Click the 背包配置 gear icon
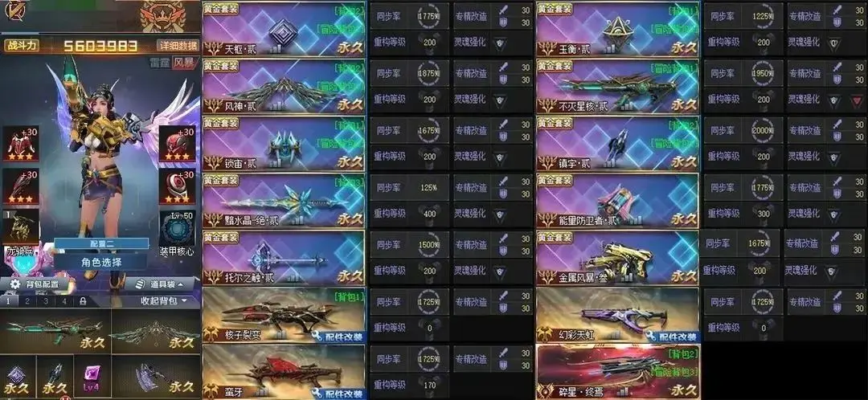This screenshot has height=400, width=868. 15,284
